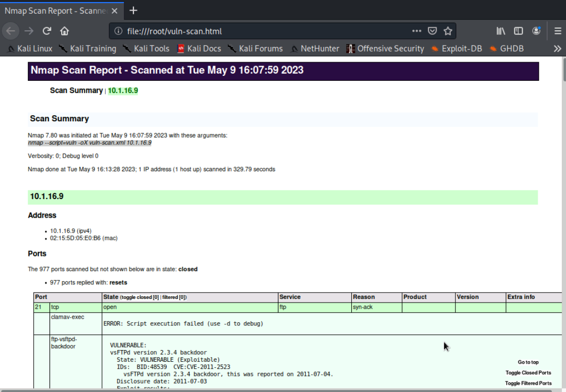Image resolution: width=566 pixels, height=392 pixels.
Task: Click the MAC address 02:15:5D:05:E0:B6
Action: pos(84,238)
